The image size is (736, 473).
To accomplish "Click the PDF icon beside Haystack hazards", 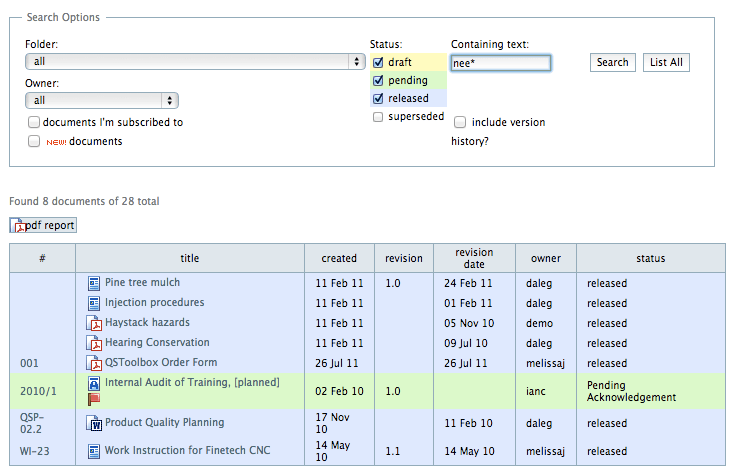I will pyautogui.click(x=94, y=323).
